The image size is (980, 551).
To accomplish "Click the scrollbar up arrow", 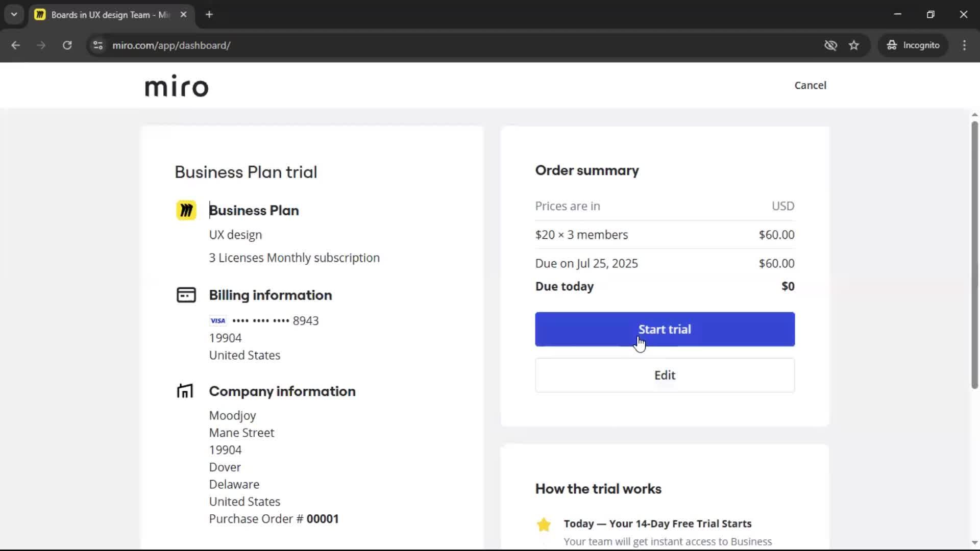I will (x=974, y=115).
